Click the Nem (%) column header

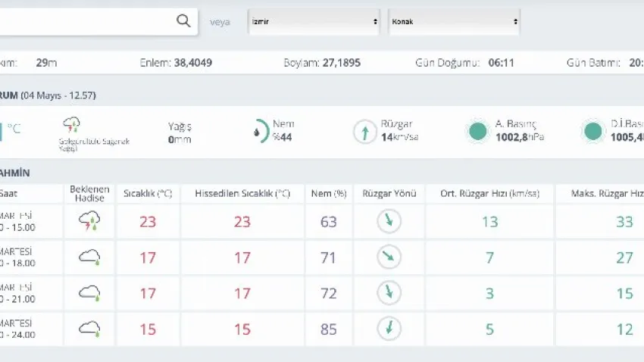tap(328, 194)
